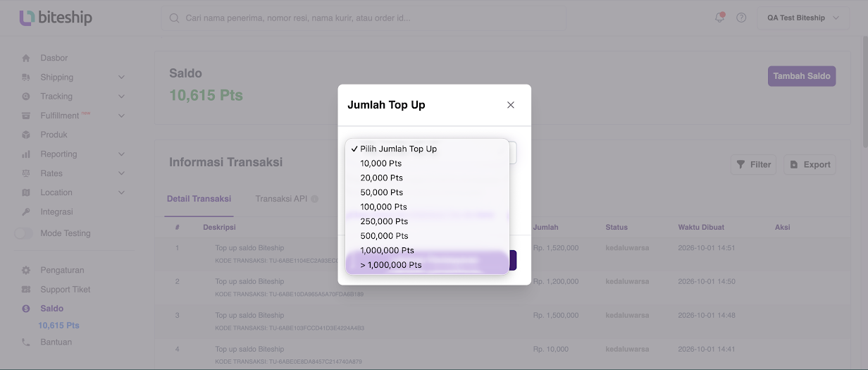Open the notifications bell

click(x=719, y=18)
